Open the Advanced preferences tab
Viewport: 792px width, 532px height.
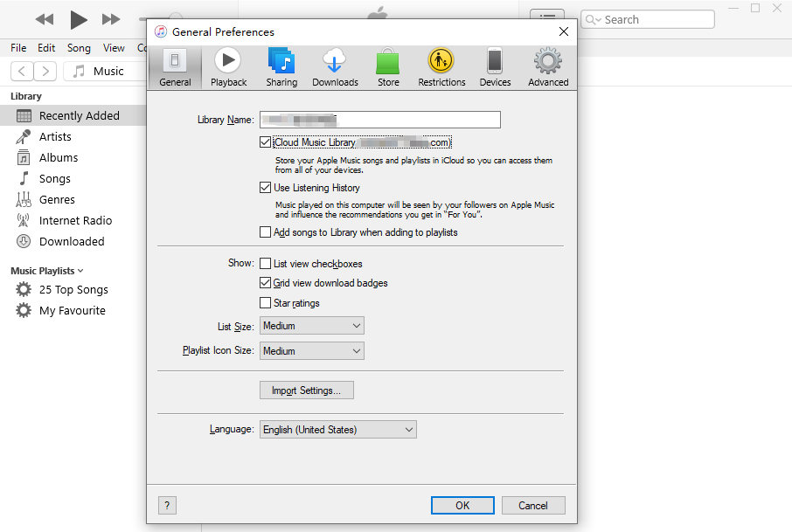(x=548, y=67)
